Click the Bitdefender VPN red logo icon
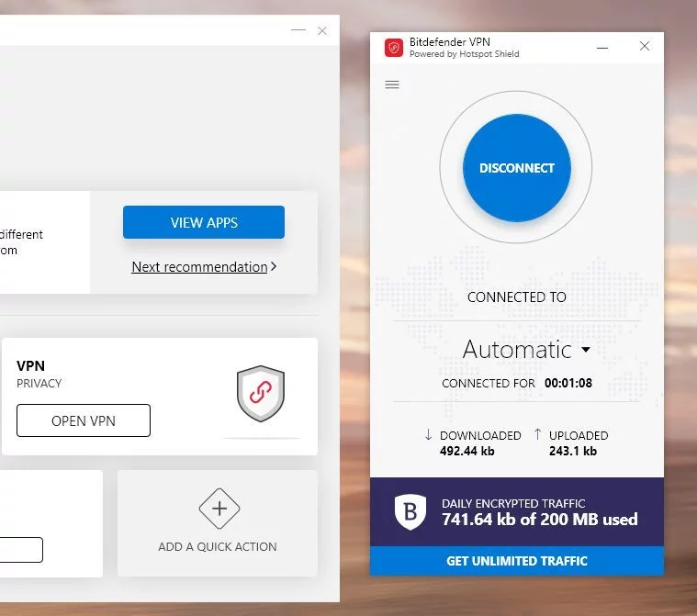This screenshot has height=616, width=697. tap(394, 48)
